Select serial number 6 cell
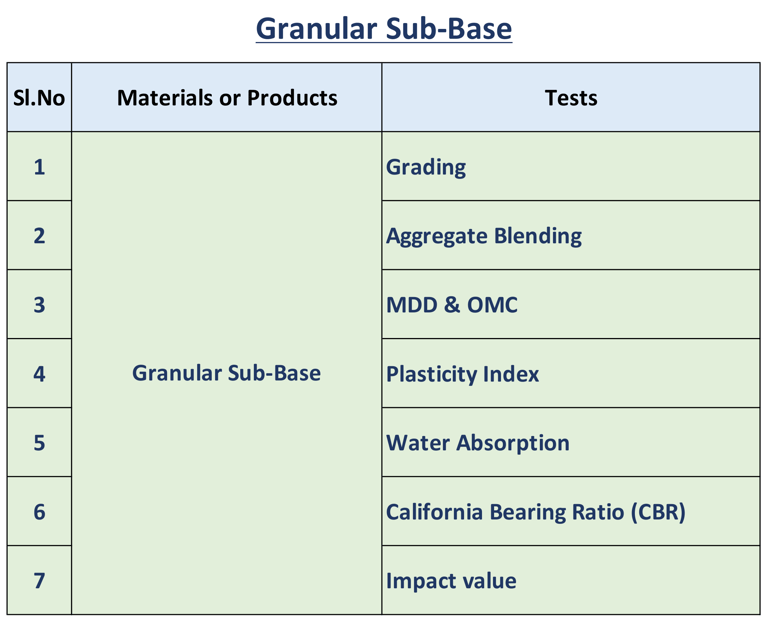This screenshot has height=623, width=768. tap(39, 512)
